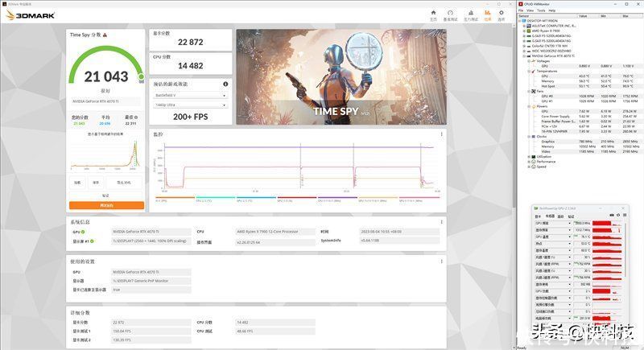Click the info icon in estimated game performance
The image size is (644, 350).
(x=225, y=84)
